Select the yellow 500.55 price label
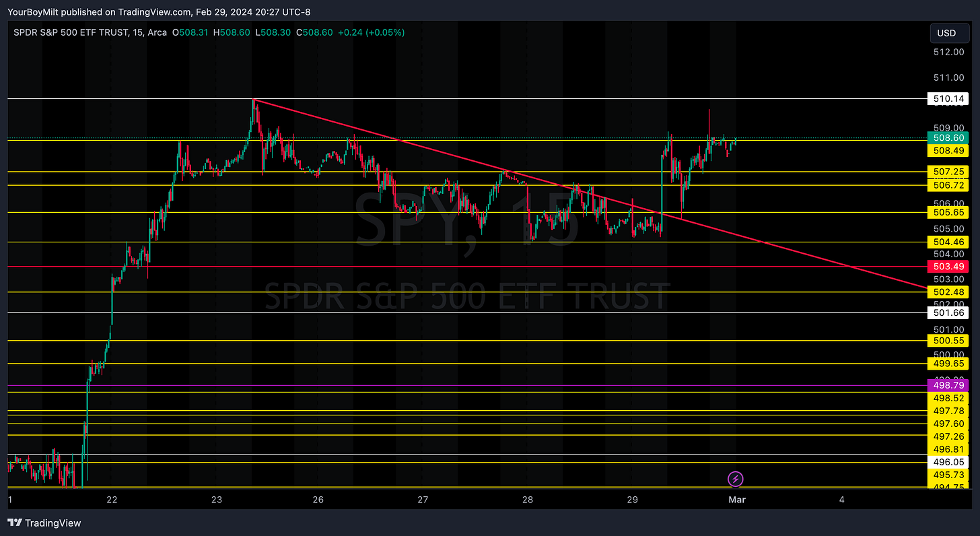The height and width of the screenshot is (536, 980). (x=948, y=341)
